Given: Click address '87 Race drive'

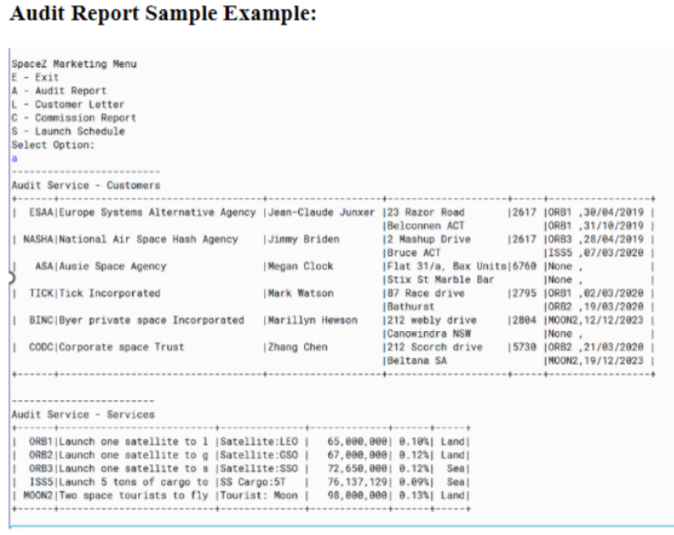Looking at the screenshot, I should coord(426,293).
